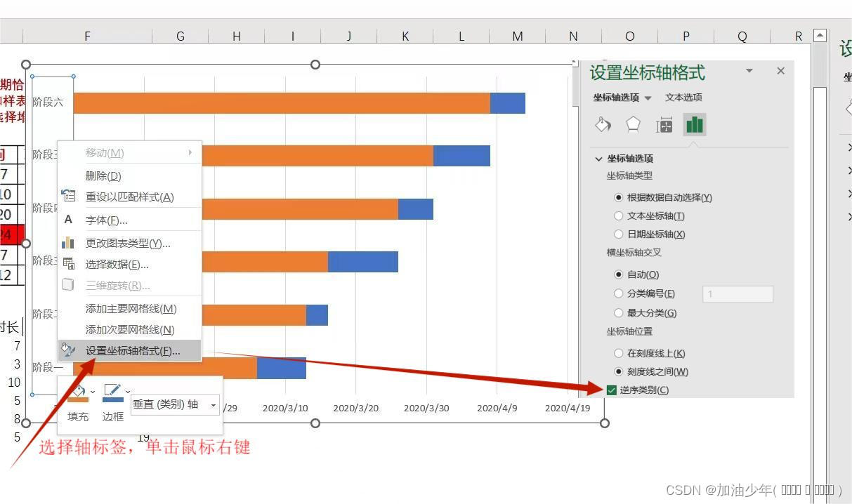
Task: Open Axis Options bar-chart icon
Action: coord(695,125)
